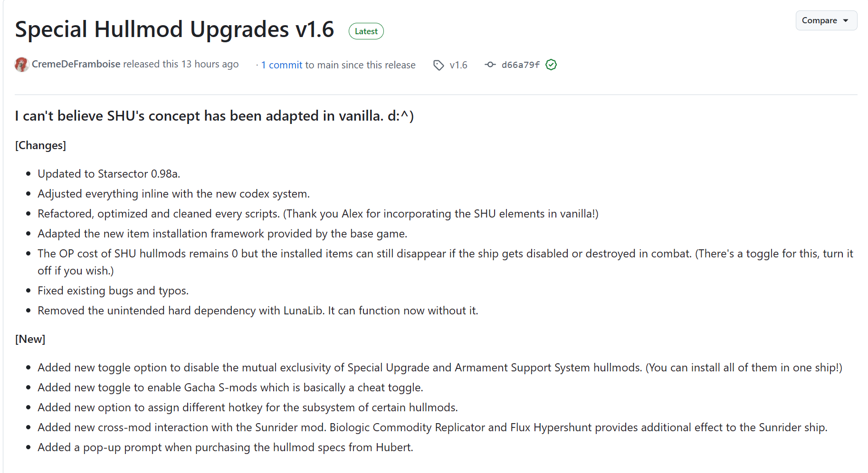Click the Gacha S-mods toggle bullet text
This screenshot has height=473, width=868.
pos(230,388)
